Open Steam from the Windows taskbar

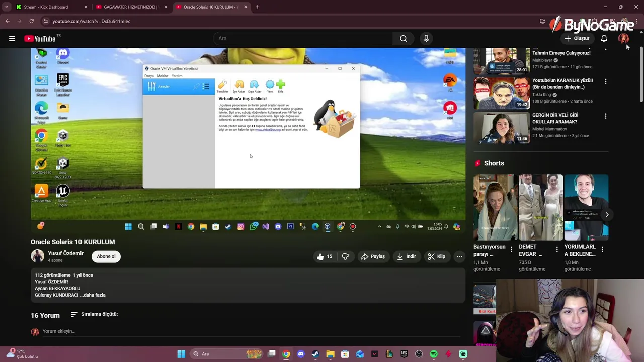[x=315, y=354]
